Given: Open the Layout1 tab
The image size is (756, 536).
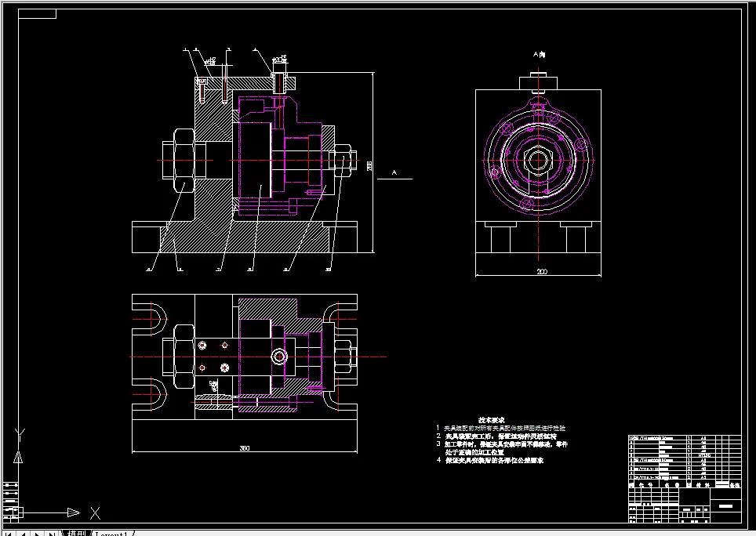Looking at the screenshot, I should [112, 534].
